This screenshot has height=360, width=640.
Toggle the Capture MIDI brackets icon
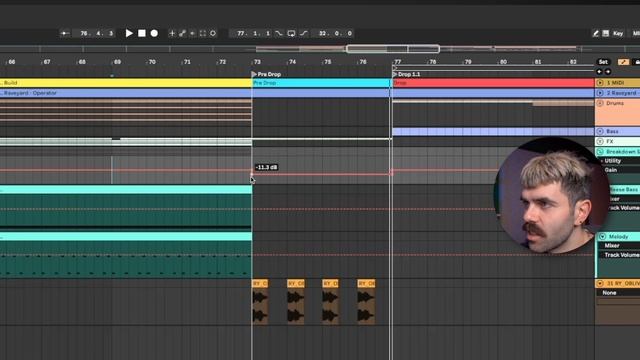(202, 33)
